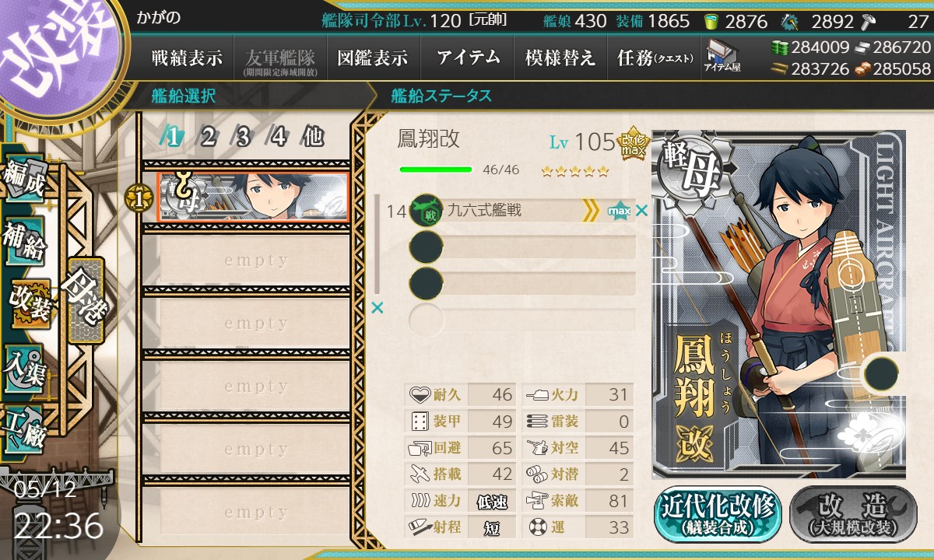Image resolution: width=934 pixels, height=560 pixels.
Task: Click the 近代化改修 modernization button
Action: (x=718, y=515)
